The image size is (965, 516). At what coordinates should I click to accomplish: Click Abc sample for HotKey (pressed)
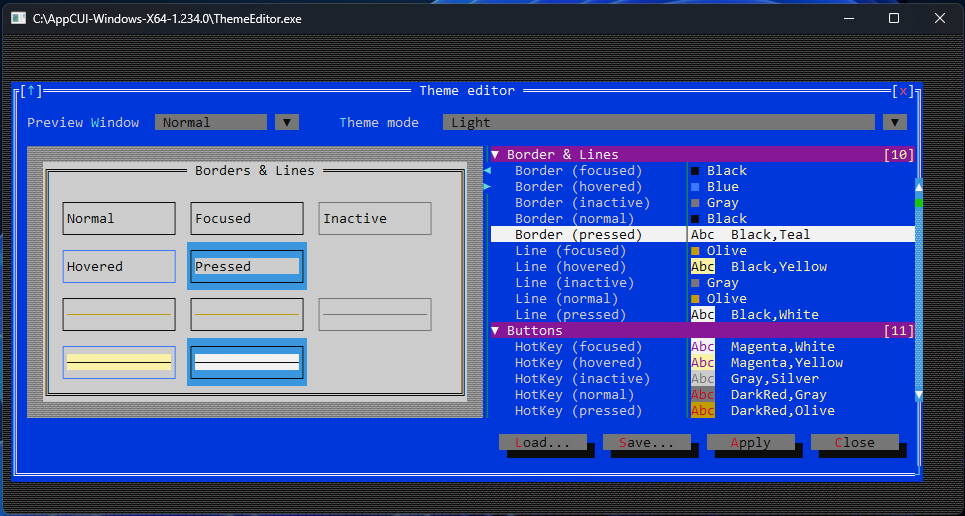[703, 411]
